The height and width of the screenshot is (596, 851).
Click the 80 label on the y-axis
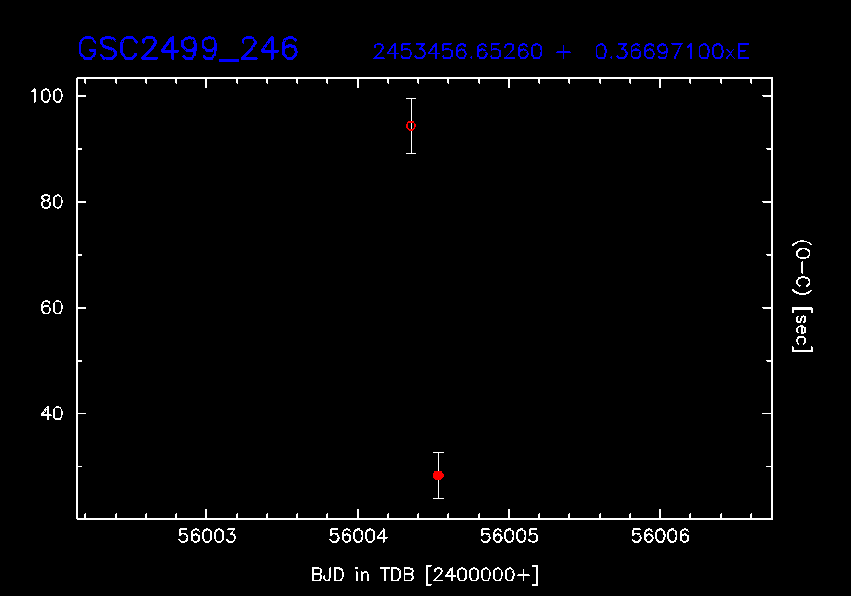tap(52, 202)
